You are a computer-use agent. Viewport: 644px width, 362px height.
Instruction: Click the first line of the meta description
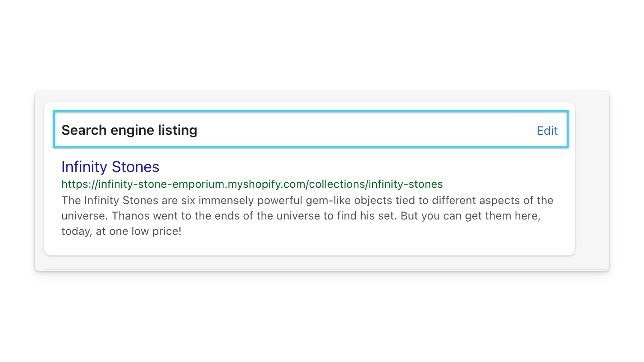coord(307,200)
